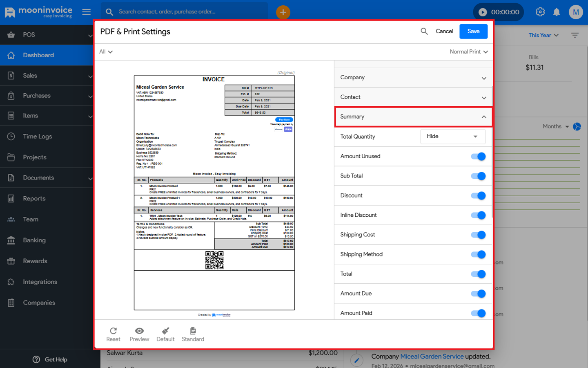The image size is (588, 368).
Task: Click the Reset icon in bottom toolbar
Action: tap(113, 331)
